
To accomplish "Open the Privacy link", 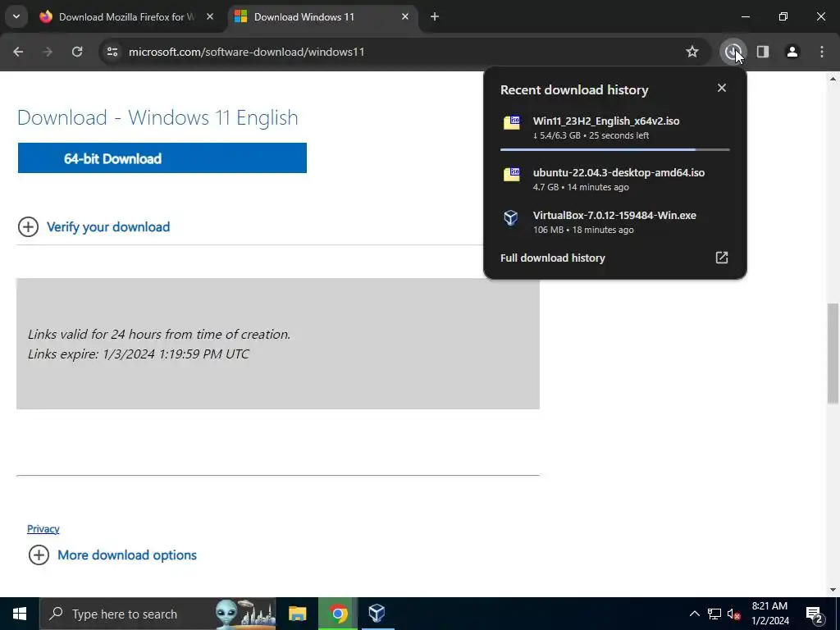I will 43,529.
